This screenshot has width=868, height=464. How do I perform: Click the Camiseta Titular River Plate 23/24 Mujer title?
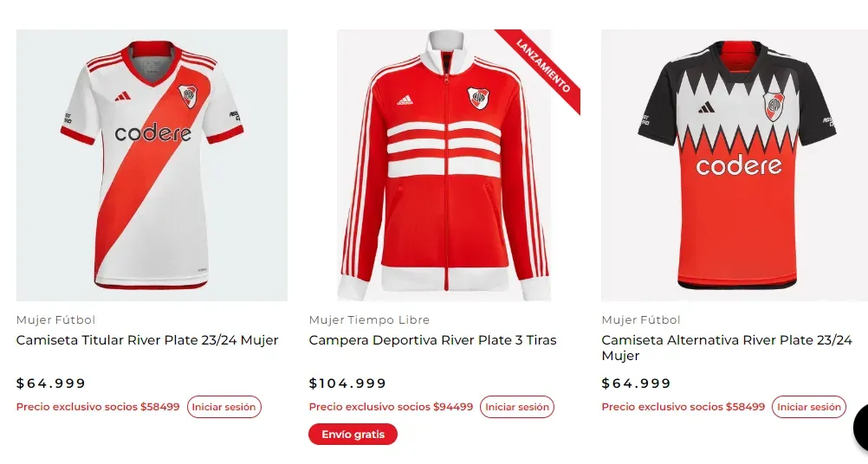[147, 340]
